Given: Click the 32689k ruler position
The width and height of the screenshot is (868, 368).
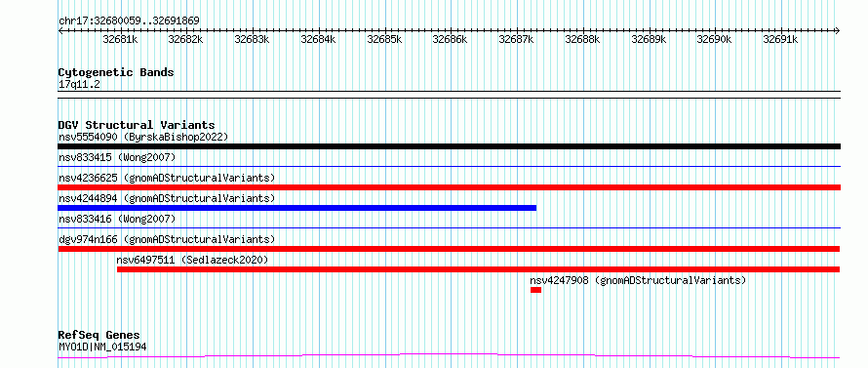Looking at the screenshot, I should click(x=650, y=39).
